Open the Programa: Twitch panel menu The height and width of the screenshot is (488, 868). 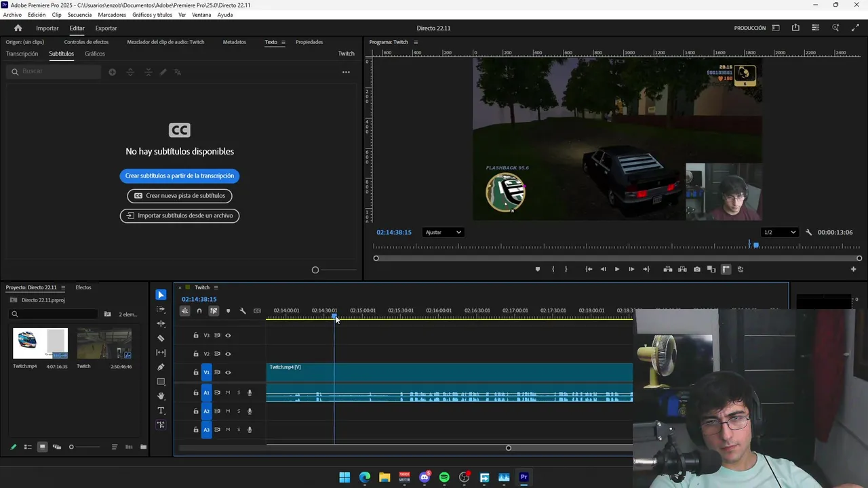[416, 42]
